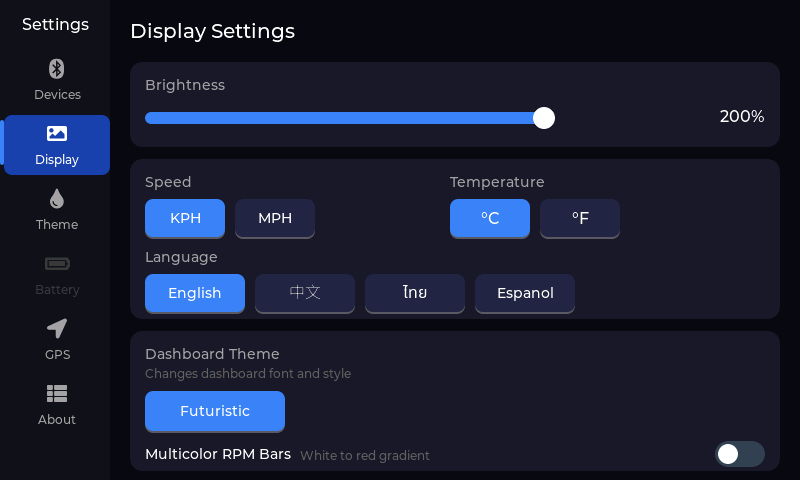
Task: Click the Battery icon in sidebar
Action: pos(57,264)
